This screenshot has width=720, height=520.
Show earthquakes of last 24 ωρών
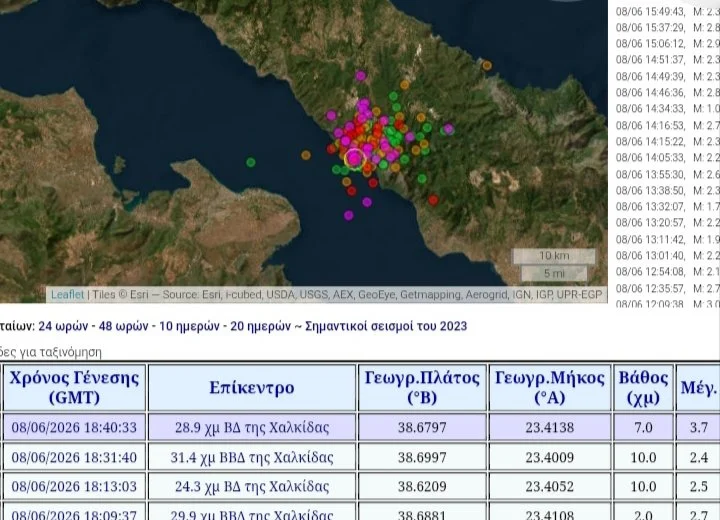pyautogui.click(x=63, y=326)
